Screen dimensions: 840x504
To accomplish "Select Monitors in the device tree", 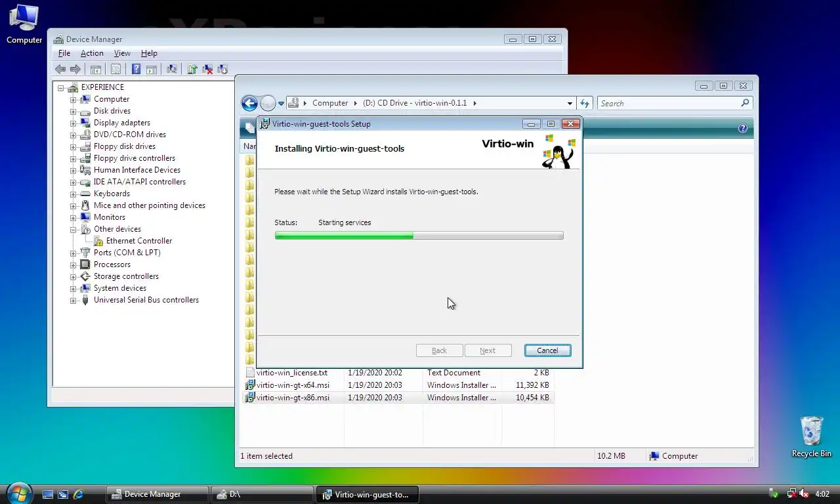I will pos(110,217).
